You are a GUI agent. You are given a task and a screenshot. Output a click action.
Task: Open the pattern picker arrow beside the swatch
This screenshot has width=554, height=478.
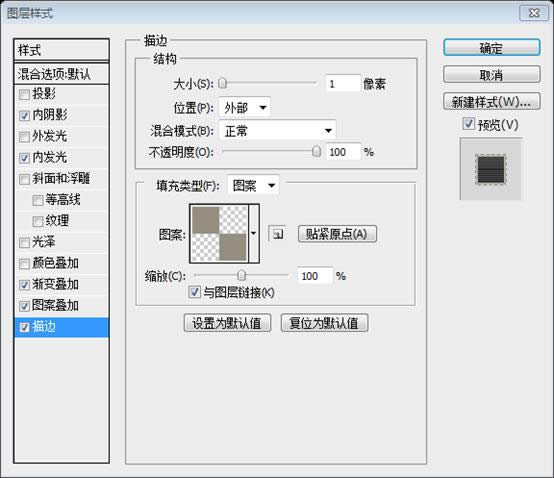pos(254,234)
